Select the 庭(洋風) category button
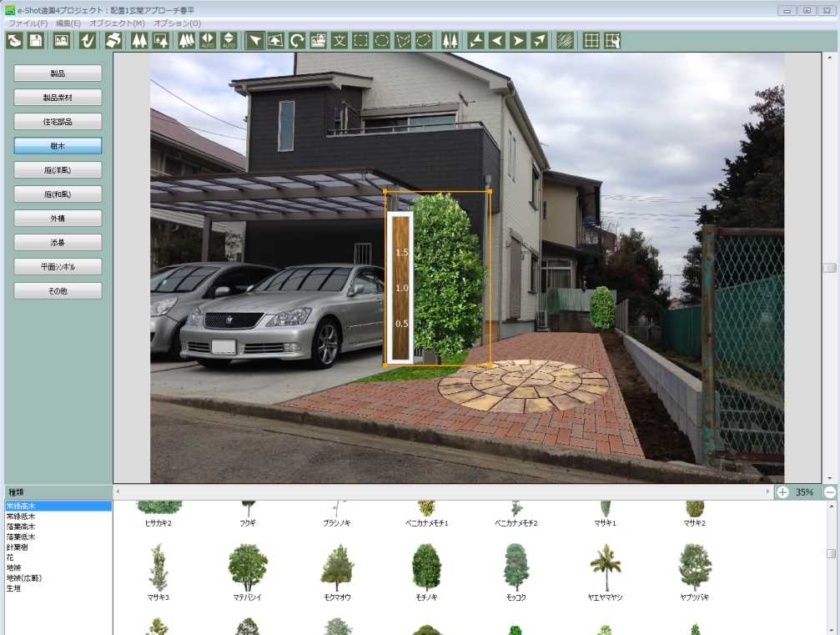840x635 pixels. 58,170
